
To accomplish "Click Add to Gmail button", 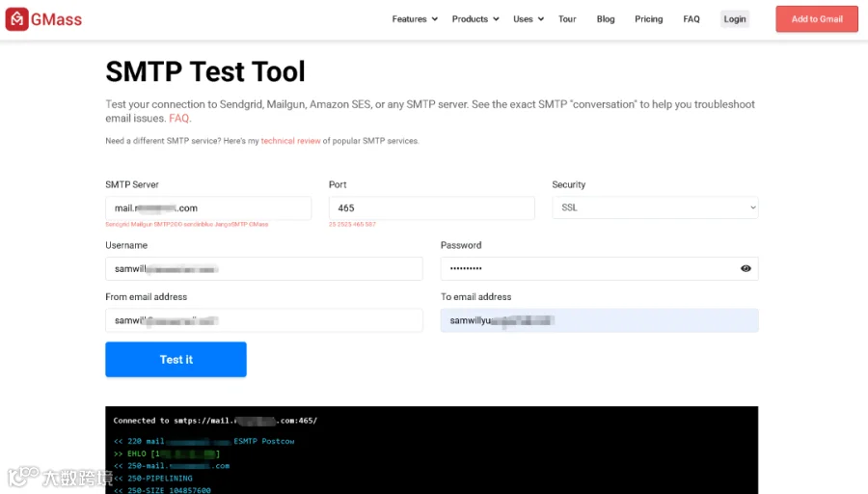I will point(817,19).
